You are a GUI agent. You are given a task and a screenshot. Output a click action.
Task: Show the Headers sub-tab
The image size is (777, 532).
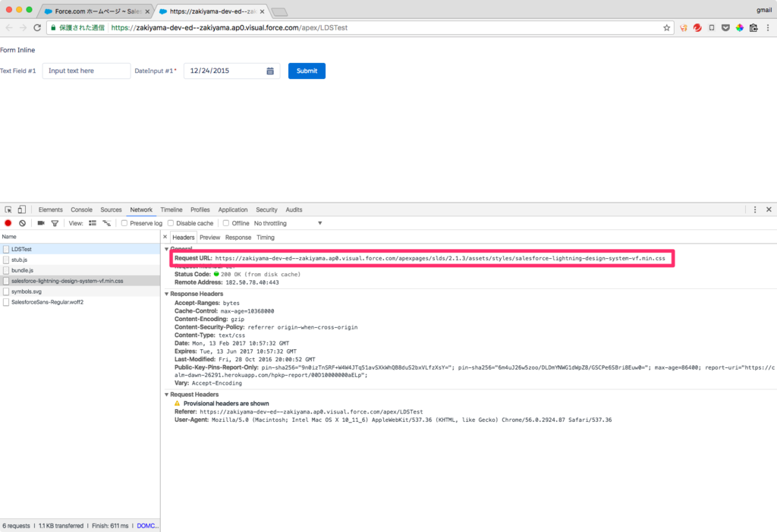pyautogui.click(x=184, y=238)
